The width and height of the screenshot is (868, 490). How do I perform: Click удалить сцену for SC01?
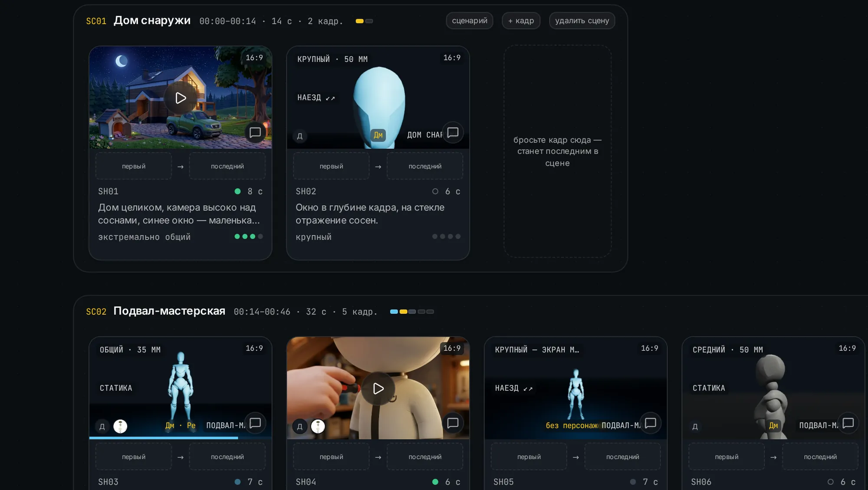pos(582,21)
